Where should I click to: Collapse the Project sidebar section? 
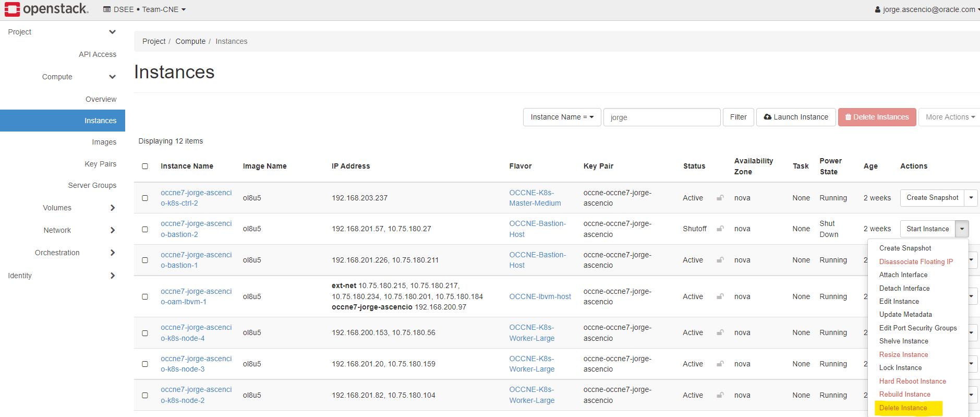coord(112,32)
